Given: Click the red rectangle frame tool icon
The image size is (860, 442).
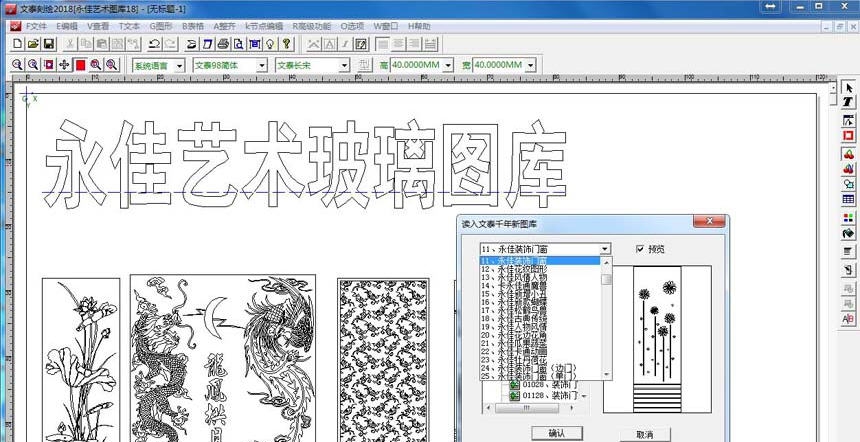Looking at the screenshot, I should coord(848,135).
